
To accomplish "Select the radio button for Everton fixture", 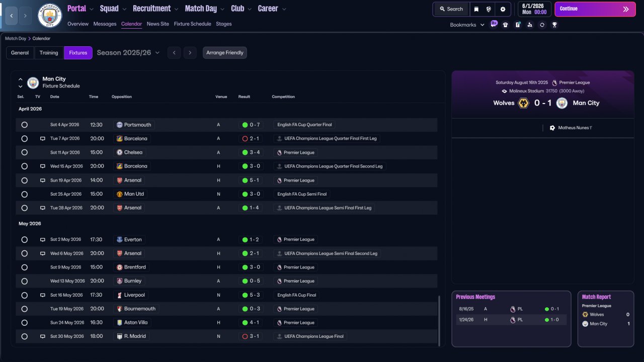I will tap(24, 240).
